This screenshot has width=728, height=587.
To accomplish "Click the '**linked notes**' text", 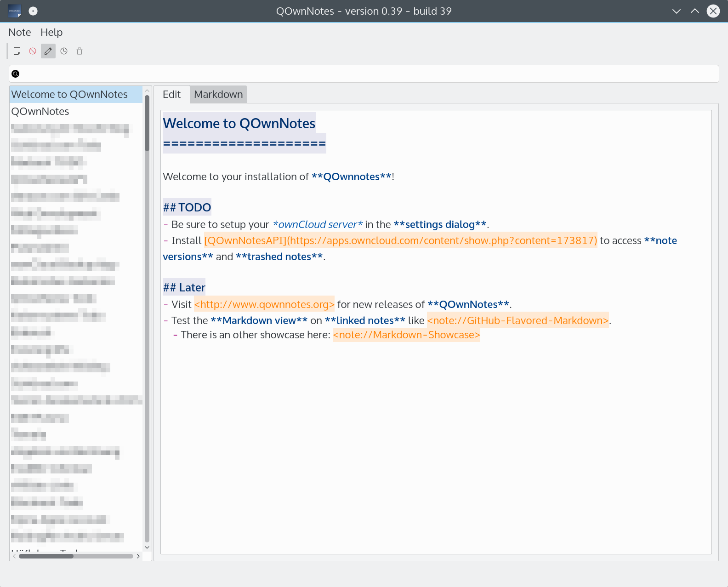I will [x=365, y=320].
